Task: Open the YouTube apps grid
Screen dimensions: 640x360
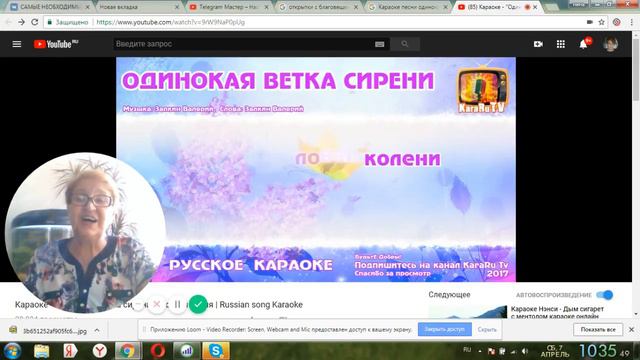Action: (x=561, y=44)
